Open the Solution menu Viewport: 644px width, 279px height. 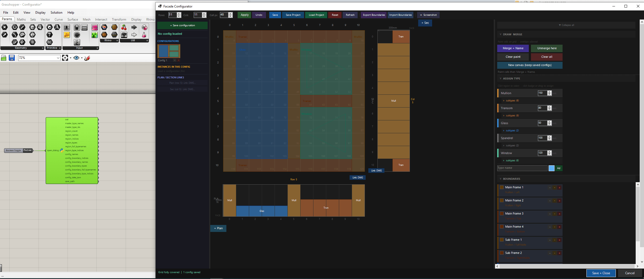click(56, 13)
